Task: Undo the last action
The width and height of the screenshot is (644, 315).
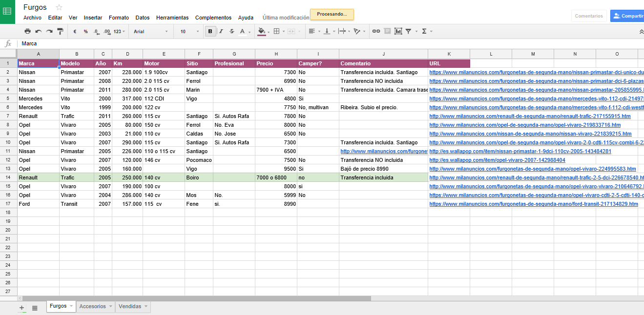Action: [39, 31]
